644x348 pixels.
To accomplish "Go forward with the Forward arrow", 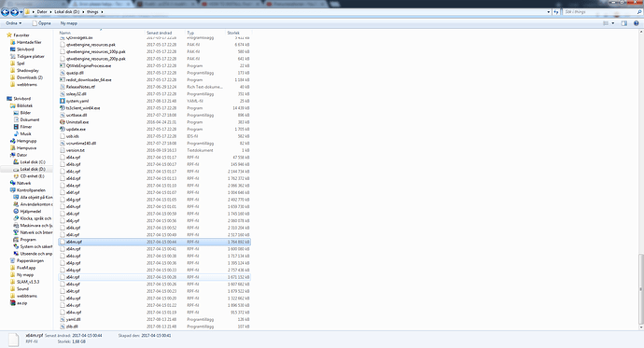I will (14, 12).
